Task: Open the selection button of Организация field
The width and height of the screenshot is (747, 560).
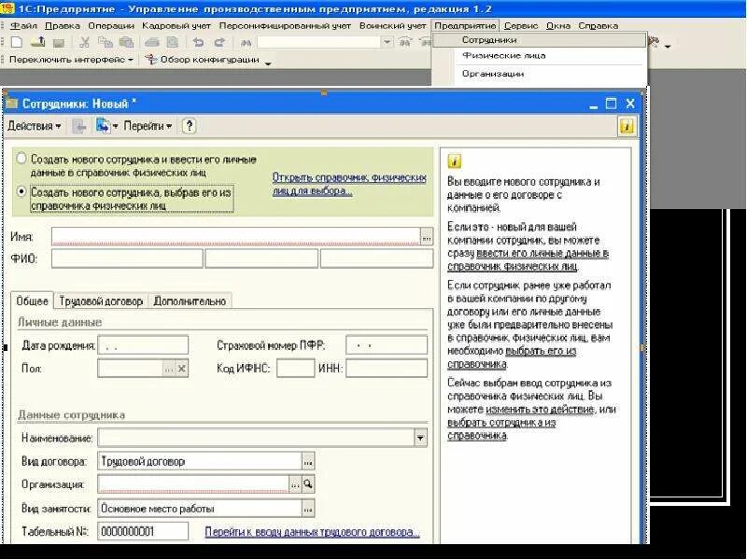Action: point(295,484)
